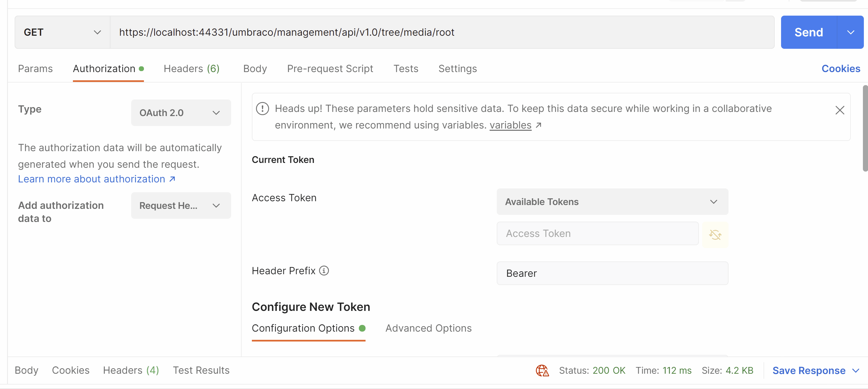Click the token sync icon beside Access Token
The height and width of the screenshot is (389, 868).
[715, 234]
